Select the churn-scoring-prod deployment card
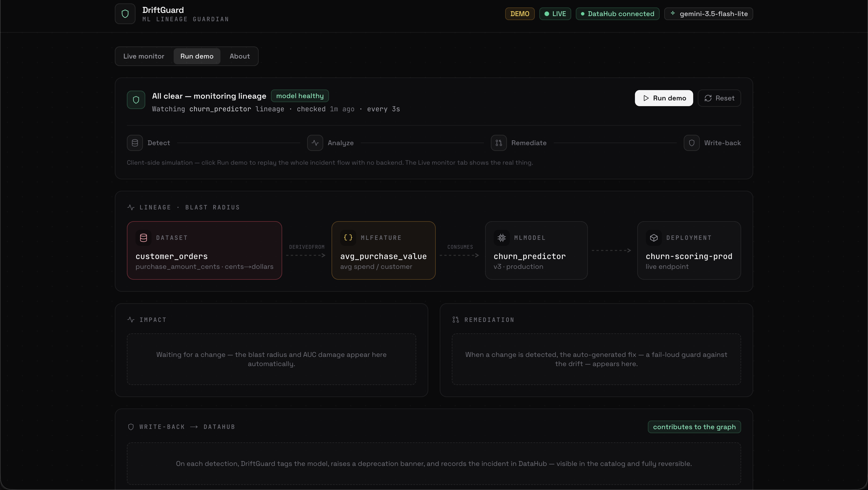 [689, 250]
